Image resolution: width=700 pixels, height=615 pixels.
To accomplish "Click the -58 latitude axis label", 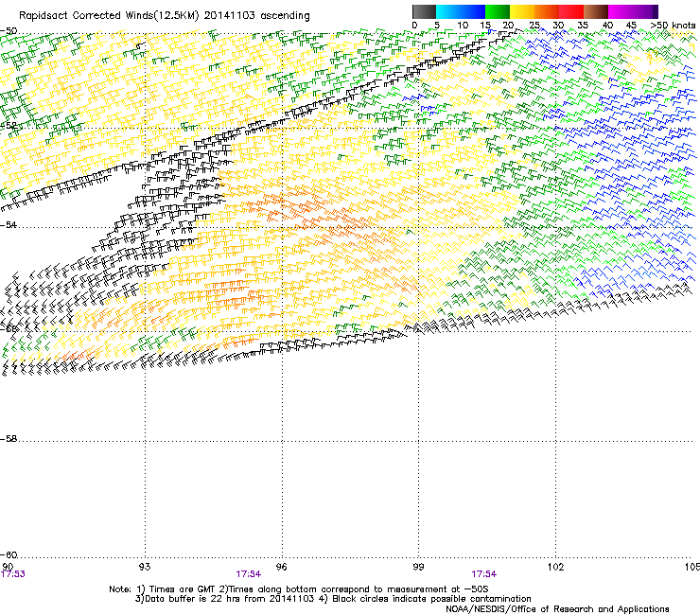I will tap(9, 439).
